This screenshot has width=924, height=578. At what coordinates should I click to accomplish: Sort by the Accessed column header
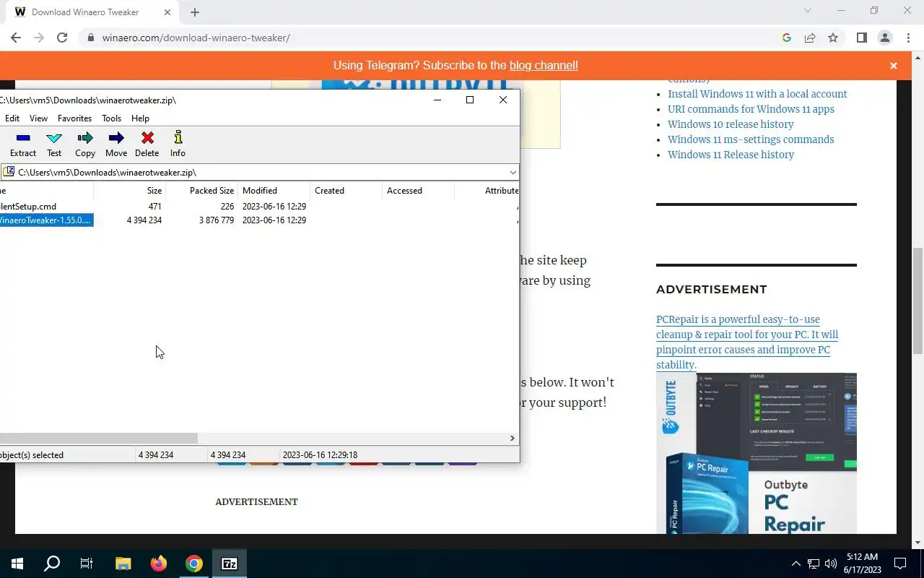click(x=419, y=191)
